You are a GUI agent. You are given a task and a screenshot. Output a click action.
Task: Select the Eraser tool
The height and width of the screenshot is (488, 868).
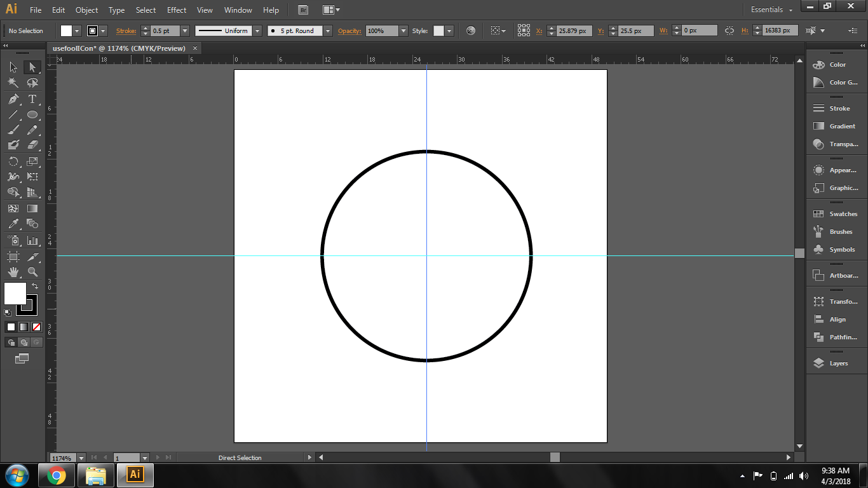click(32, 145)
